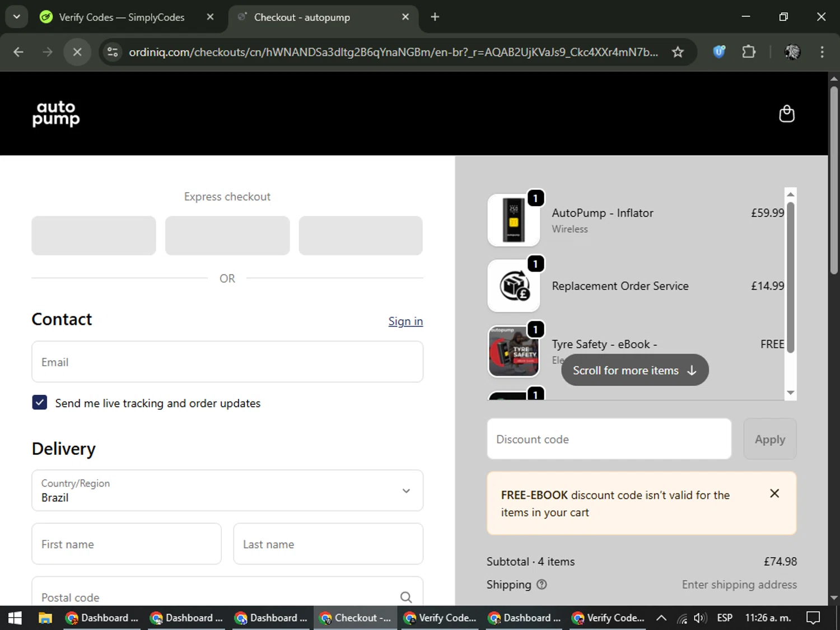Click the autopump logo
Image resolution: width=840 pixels, height=630 pixels.
56,114
